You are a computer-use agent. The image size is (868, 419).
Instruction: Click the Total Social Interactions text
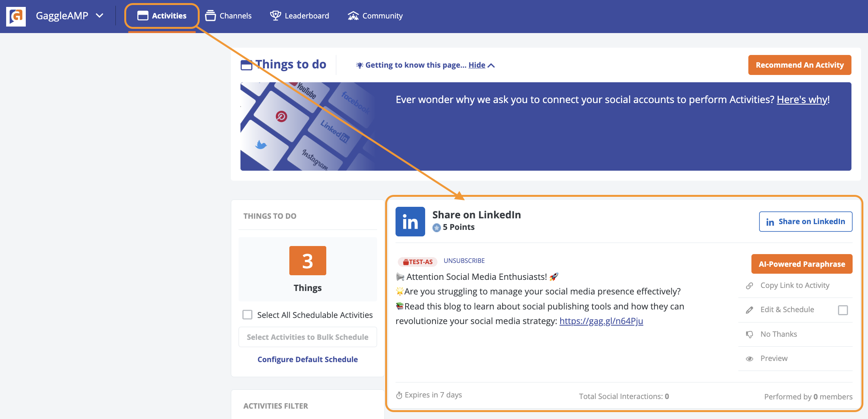coord(624,396)
